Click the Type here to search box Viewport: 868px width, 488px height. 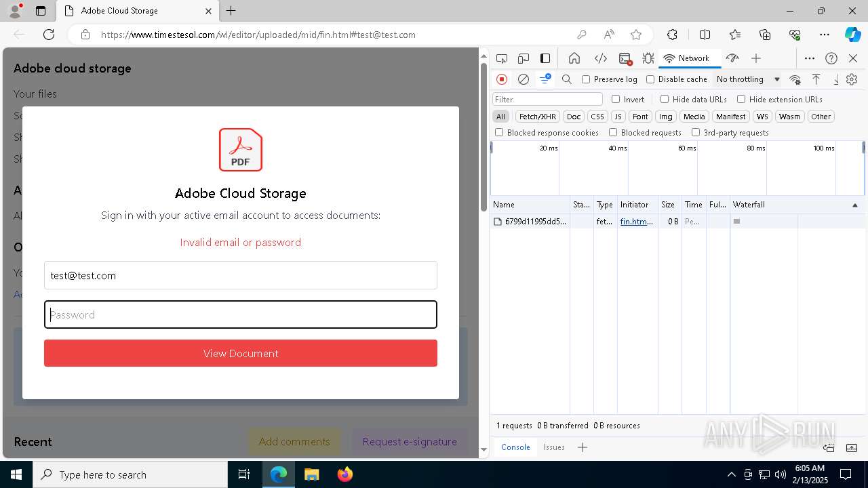130,474
